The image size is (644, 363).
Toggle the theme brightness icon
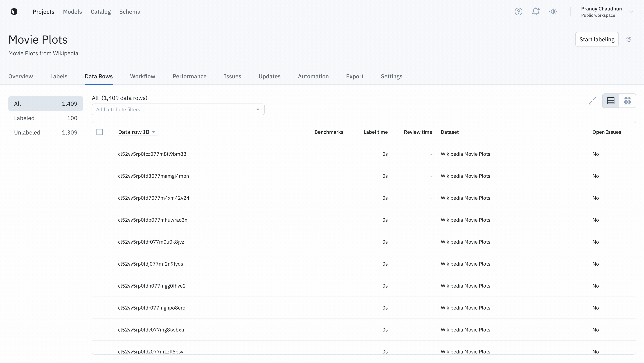click(x=553, y=12)
